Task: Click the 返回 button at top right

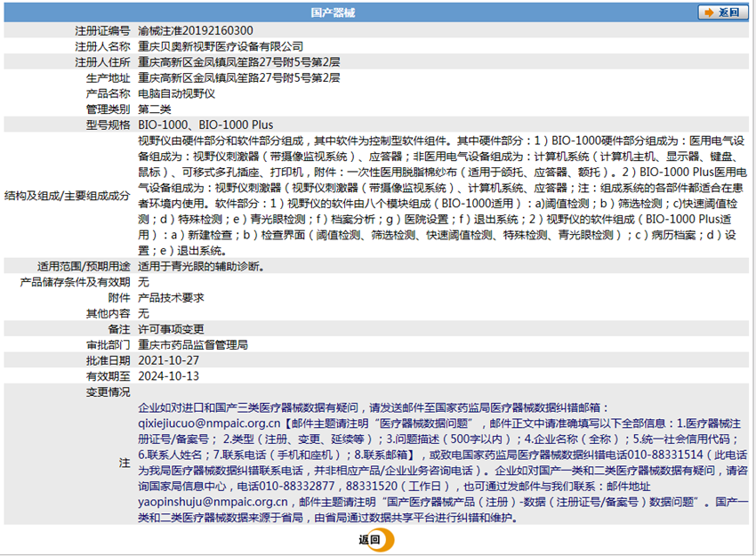Action: coord(723,12)
